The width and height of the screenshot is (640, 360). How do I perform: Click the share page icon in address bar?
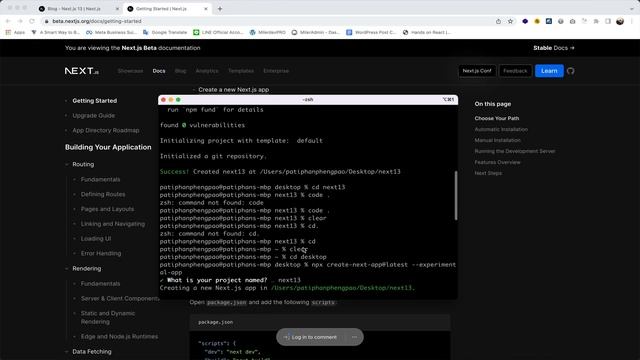click(498, 21)
